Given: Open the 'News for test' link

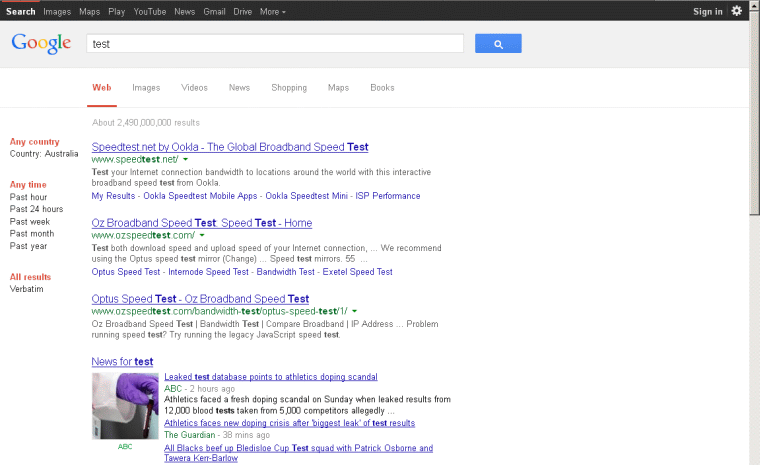Looking at the screenshot, I should (122, 362).
